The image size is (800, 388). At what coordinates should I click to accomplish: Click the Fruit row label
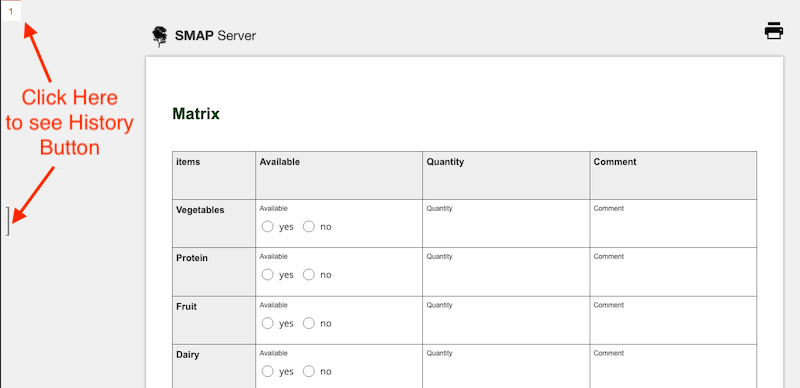186,307
